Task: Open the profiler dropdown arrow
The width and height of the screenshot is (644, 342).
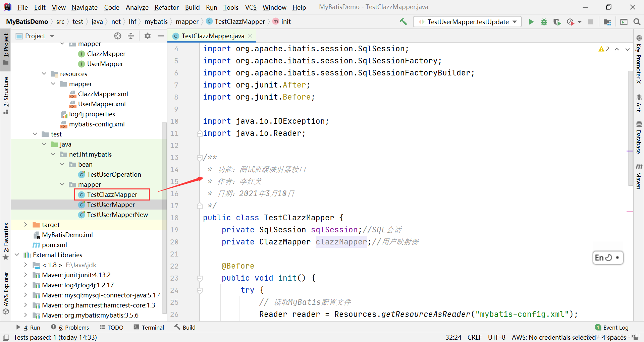Action: click(580, 22)
